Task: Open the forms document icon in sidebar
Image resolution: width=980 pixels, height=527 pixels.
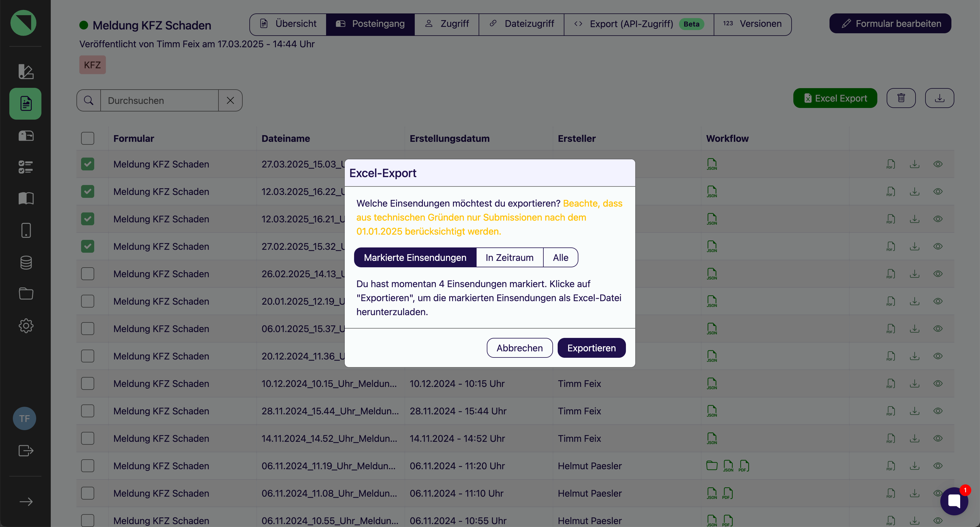Action: (25, 104)
